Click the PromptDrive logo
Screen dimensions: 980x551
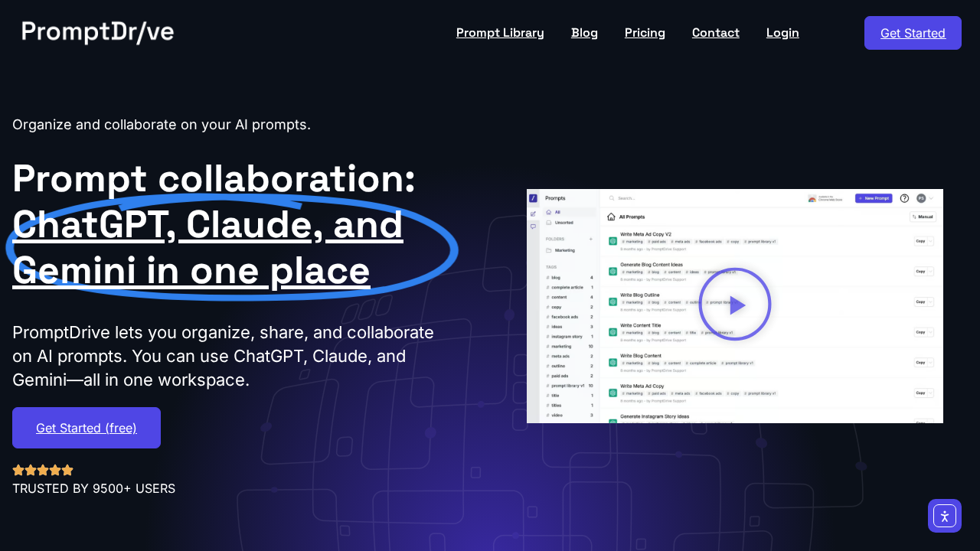pyautogui.click(x=98, y=32)
